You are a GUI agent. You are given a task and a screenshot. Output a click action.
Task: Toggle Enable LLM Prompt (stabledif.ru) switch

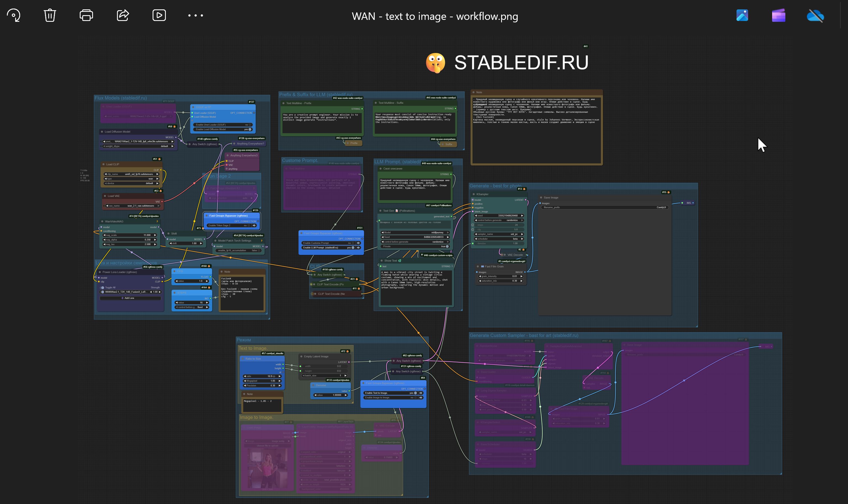click(353, 247)
